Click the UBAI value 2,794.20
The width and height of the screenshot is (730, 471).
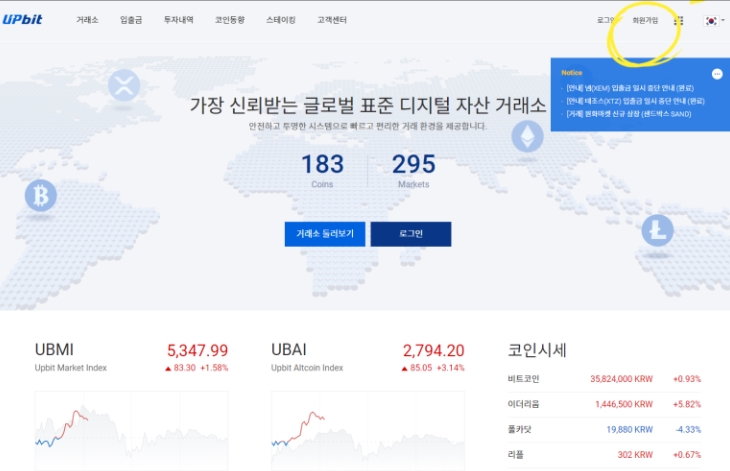(433, 350)
